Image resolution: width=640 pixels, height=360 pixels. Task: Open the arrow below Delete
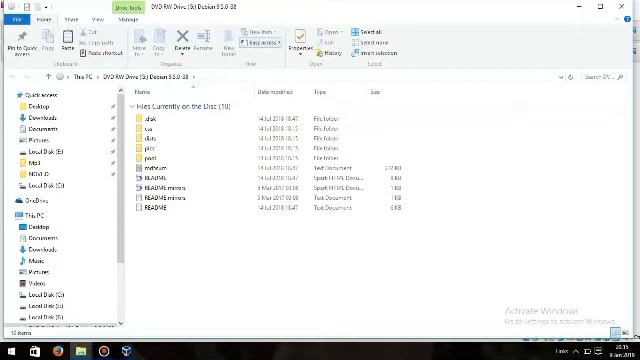pyautogui.click(x=182, y=54)
